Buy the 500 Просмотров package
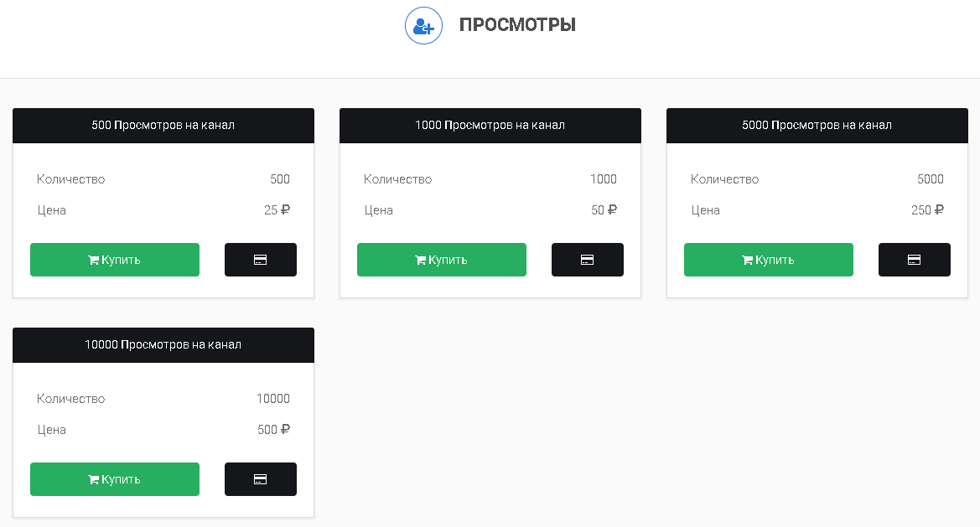 (x=115, y=260)
